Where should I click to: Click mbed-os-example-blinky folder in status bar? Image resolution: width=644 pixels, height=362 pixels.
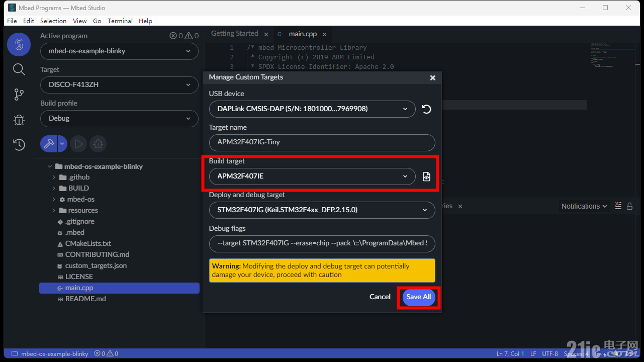[50, 353]
